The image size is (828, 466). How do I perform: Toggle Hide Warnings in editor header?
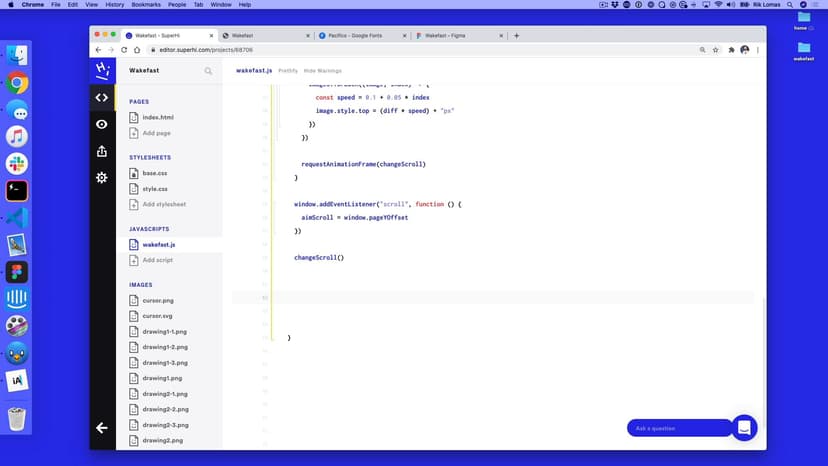point(322,71)
